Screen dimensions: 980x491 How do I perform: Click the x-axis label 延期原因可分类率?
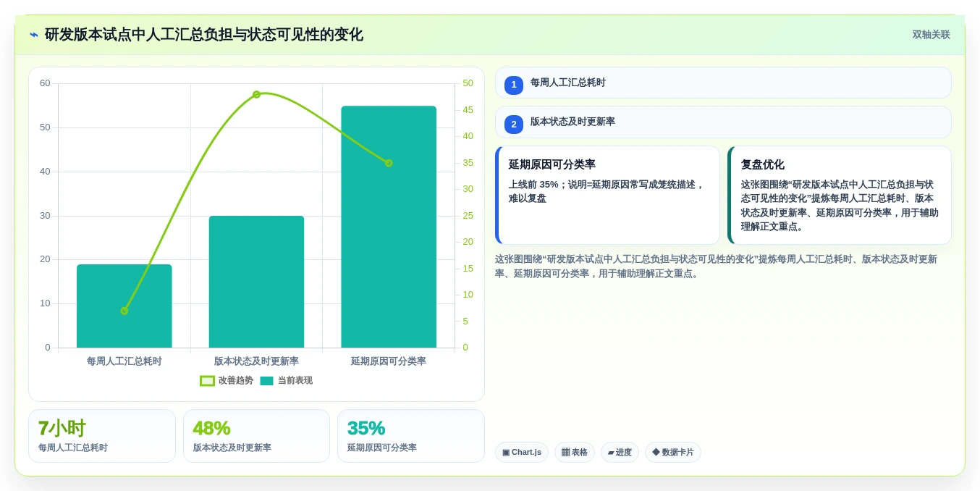coord(389,361)
